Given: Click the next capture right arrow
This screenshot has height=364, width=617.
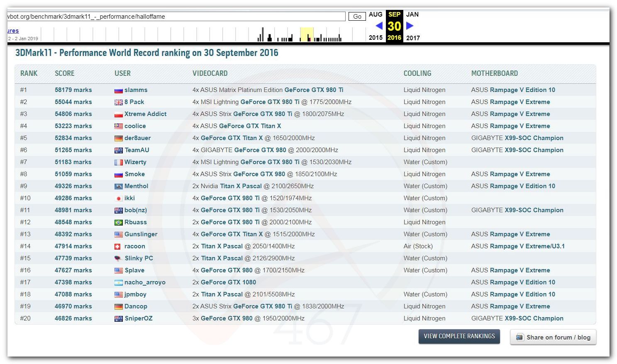Looking at the screenshot, I should pos(410,26).
